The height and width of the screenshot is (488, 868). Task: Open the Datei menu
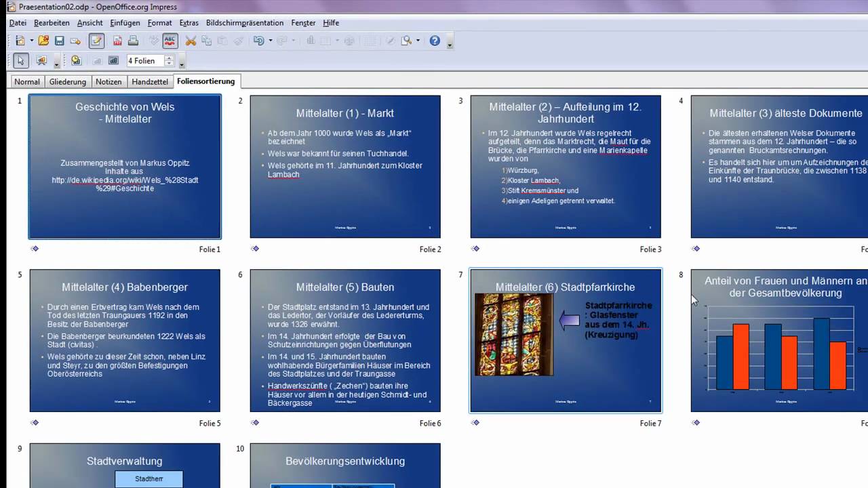click(x=18, y=22)
